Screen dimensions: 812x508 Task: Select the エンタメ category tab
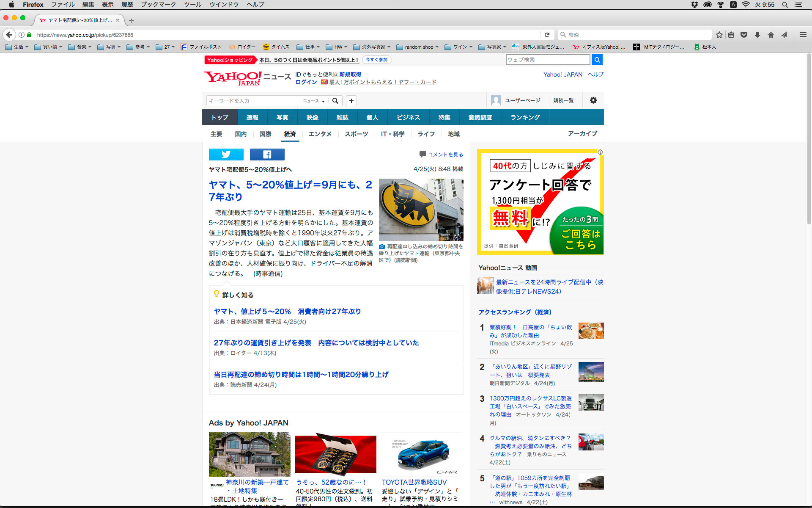coord(320,134)
